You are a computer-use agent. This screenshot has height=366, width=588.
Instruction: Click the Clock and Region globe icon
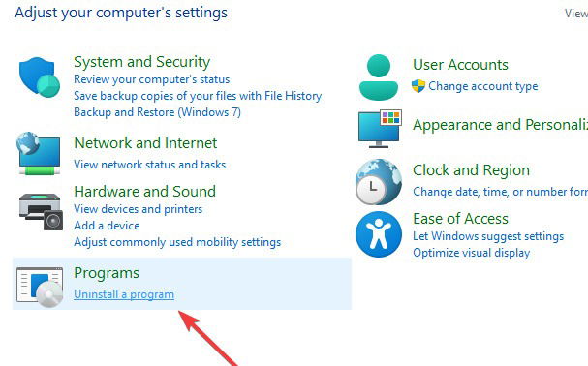tap(379, 182)
